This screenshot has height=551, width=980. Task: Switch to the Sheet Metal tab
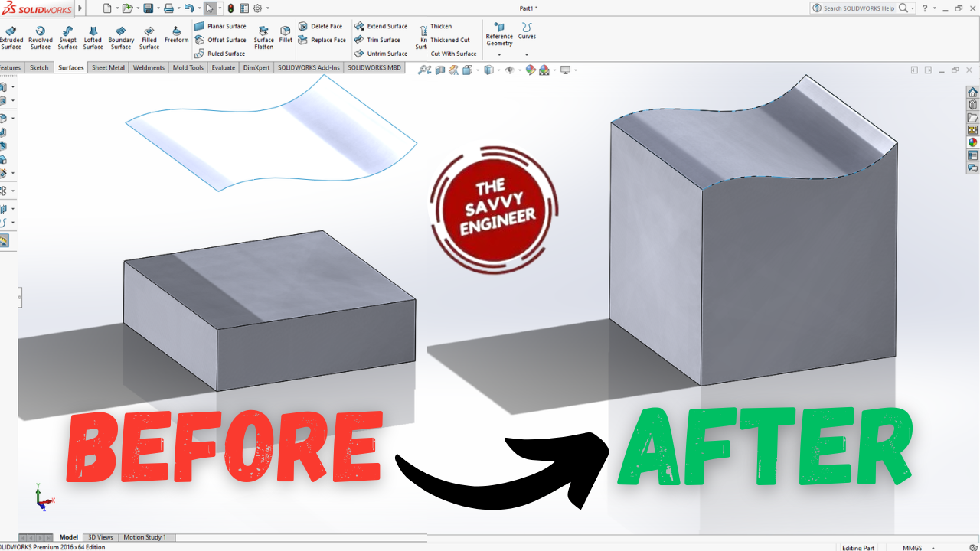[108, 67]
